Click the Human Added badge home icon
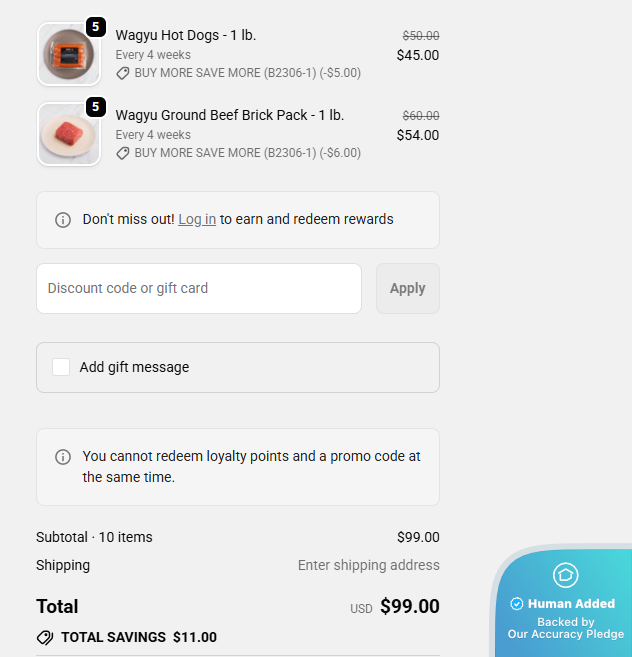 click(x=565, y=575)
